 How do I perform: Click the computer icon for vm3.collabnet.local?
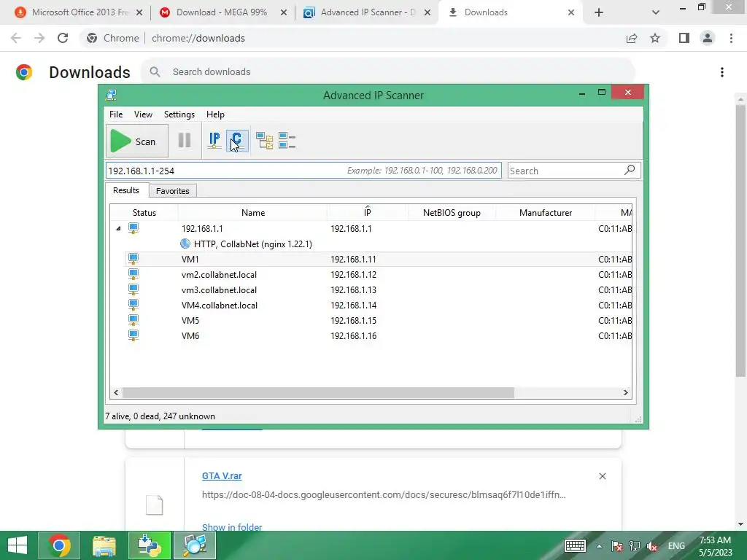[133, 289]
